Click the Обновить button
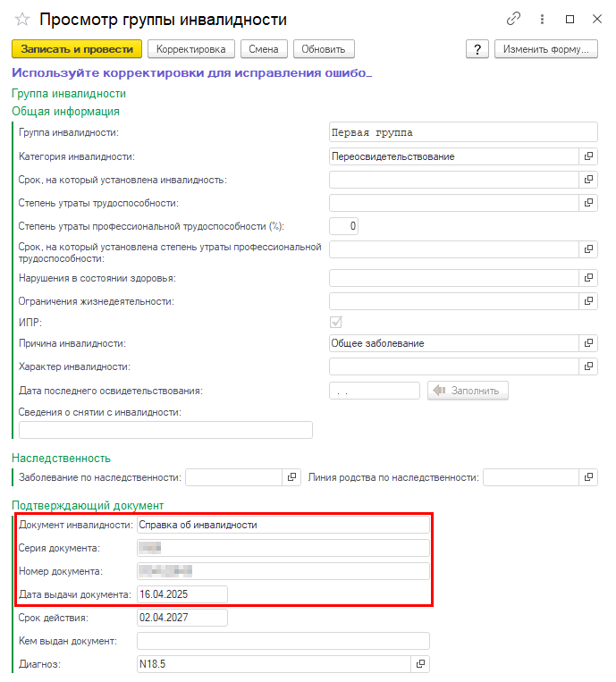 (x=323, y=49)
